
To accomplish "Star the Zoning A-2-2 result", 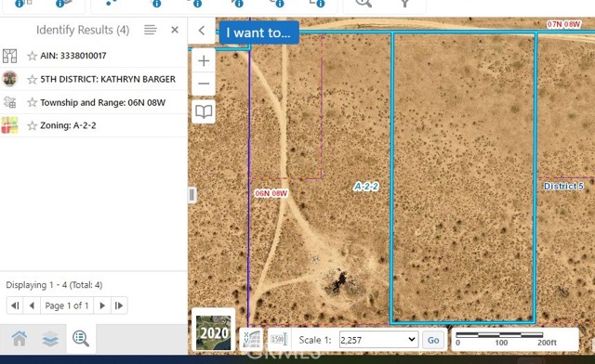I will tap(33, 125).
